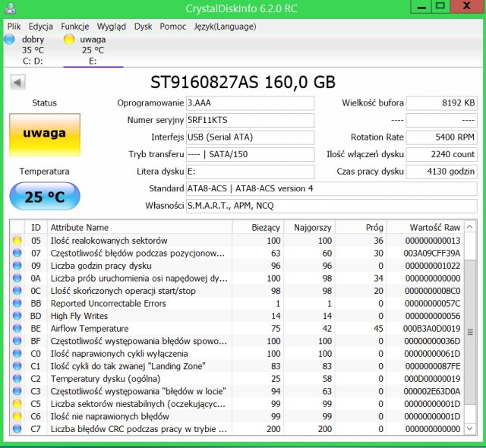Click the Numer seryjny field 5RF11KTS
The height and width of the screenshot is (448, 486).
click(250, 120)
